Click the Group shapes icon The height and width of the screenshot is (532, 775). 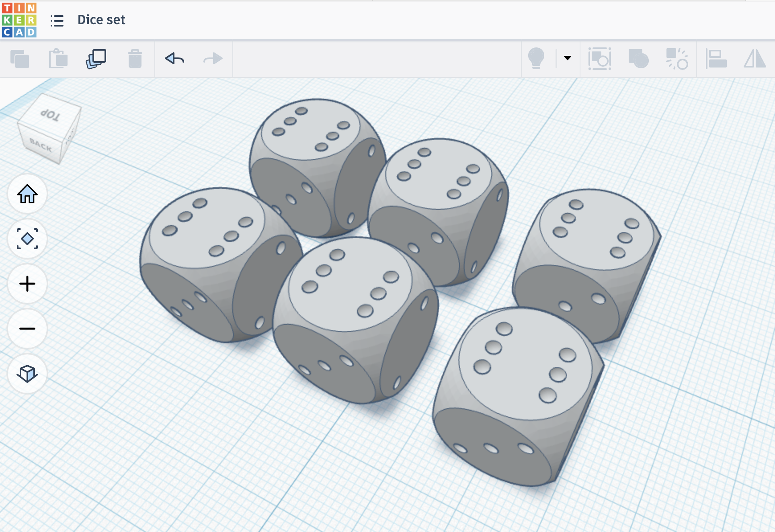pos(638,59)
